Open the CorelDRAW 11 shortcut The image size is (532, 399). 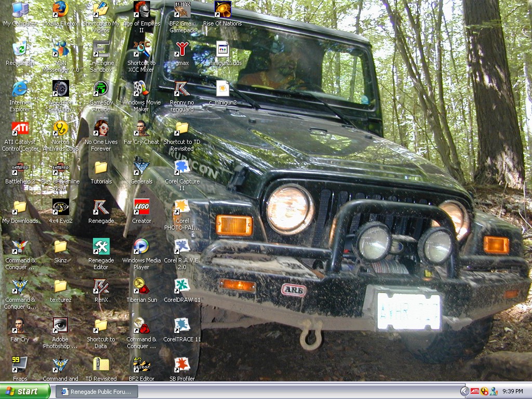click(182, 286)
